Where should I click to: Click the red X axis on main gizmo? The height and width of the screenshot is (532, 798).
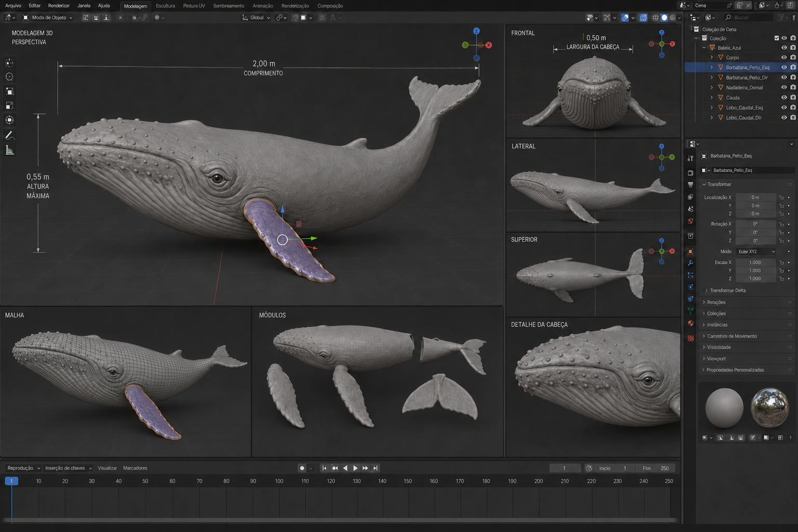coord(488,45)
